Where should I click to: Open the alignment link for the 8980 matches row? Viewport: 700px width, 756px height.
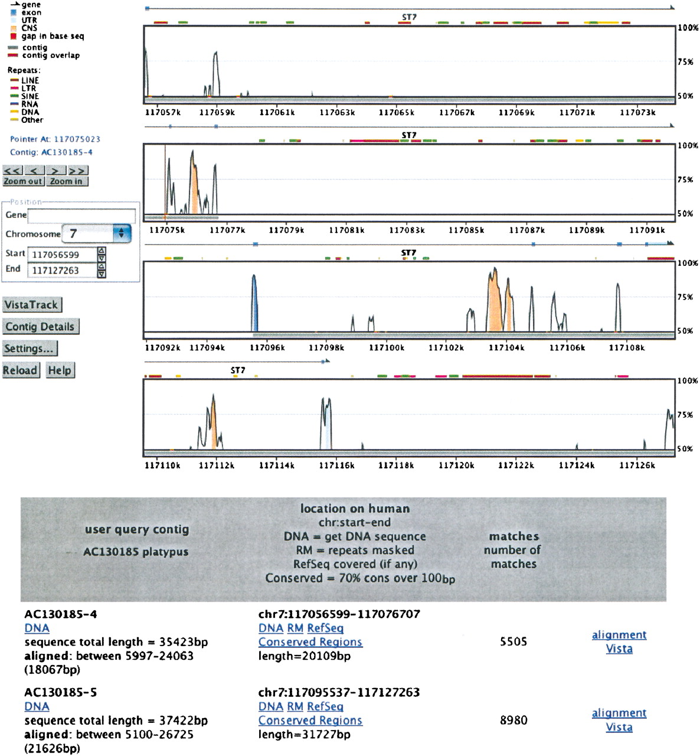pyautogui.click(x=619, y=713)
